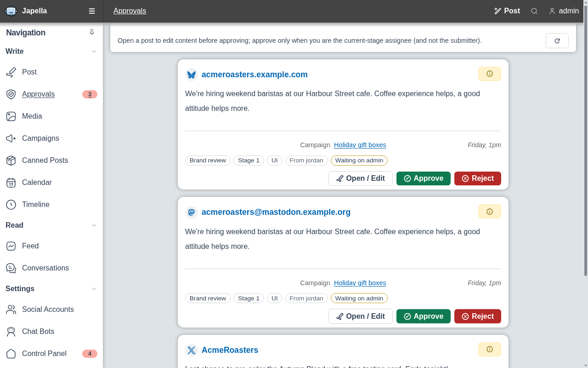Click the Japella robot logo icon
The width and height of the screenshot is (588, 368).
11,11
